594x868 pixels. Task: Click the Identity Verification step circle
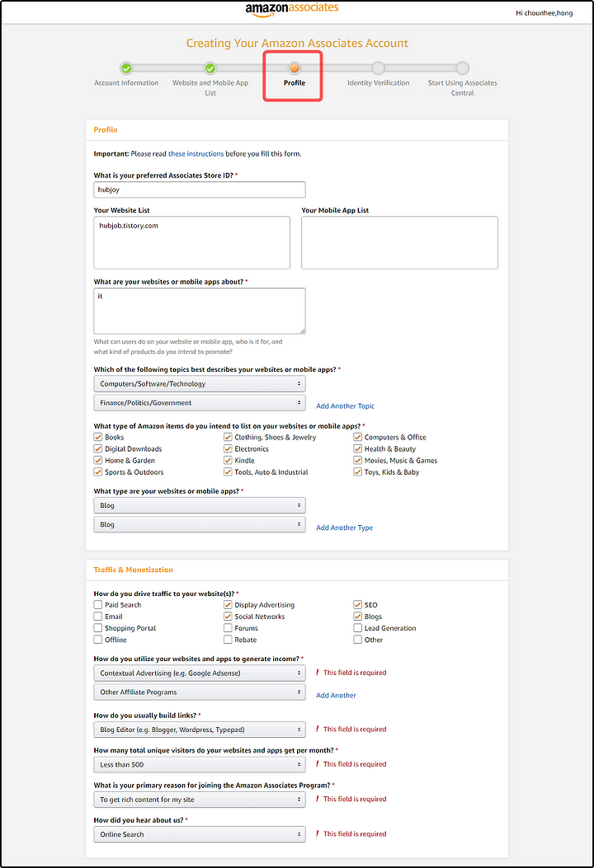click(379, 68)
